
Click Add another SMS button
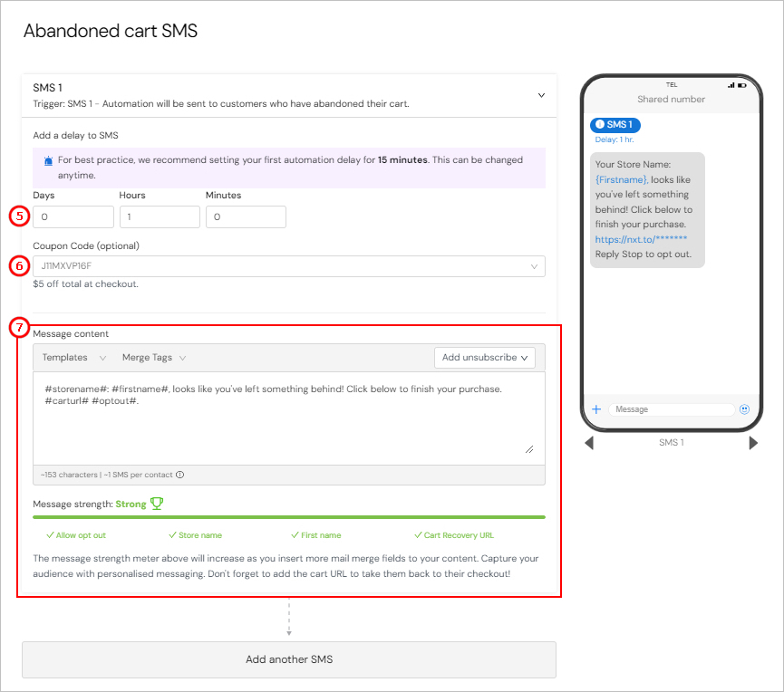(289, 659)
